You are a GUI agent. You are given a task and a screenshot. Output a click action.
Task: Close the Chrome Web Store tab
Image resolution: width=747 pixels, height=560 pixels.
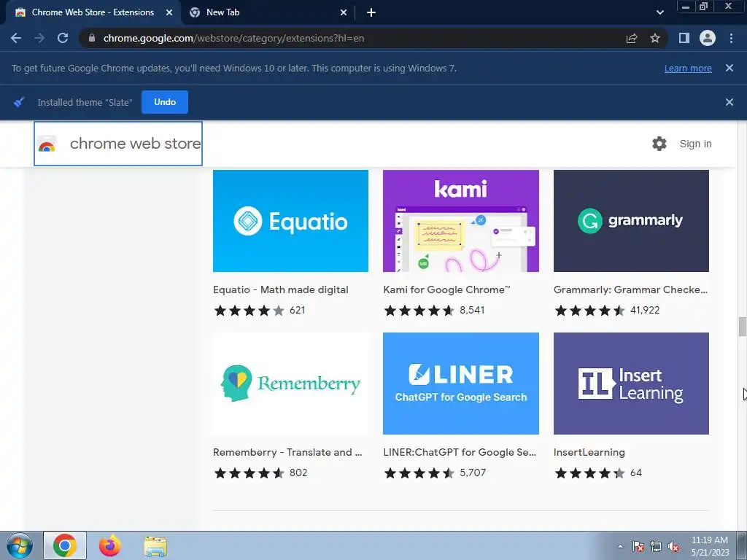click(x=169, y=12)
